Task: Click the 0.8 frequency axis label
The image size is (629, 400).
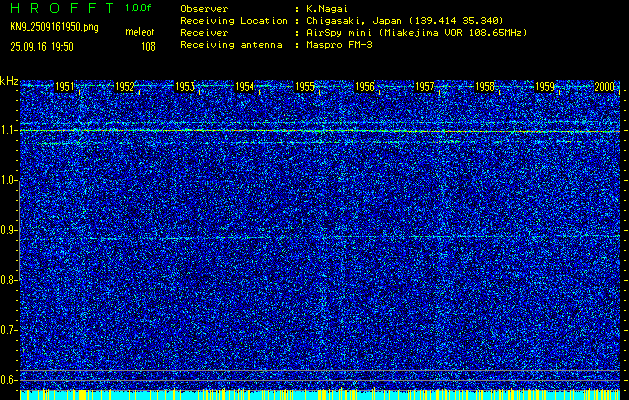Action: [8, 280]
